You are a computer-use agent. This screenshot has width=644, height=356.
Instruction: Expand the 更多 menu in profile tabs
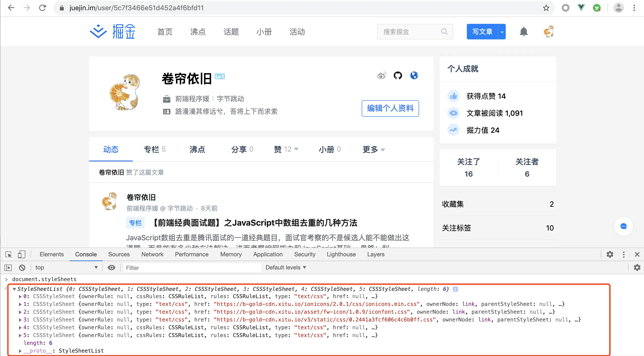point(373,149)
